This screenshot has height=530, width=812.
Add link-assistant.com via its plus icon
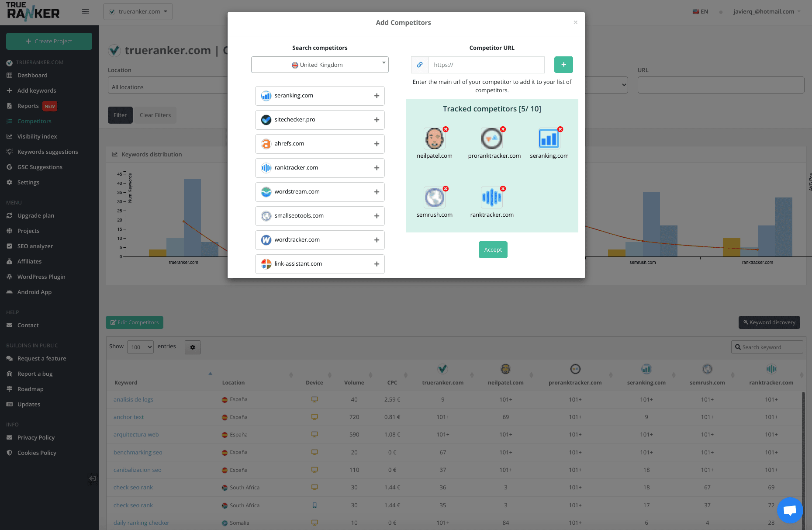click(x=377, y=264)
